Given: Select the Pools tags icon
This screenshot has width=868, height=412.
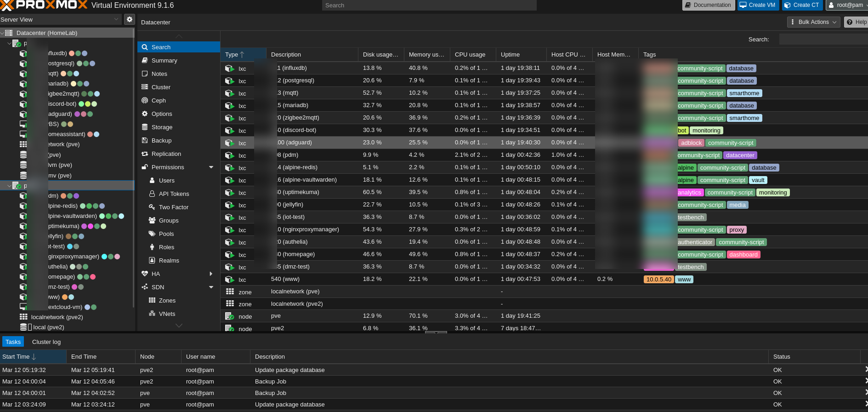Looking at the screenshot, I should point(152,234).
